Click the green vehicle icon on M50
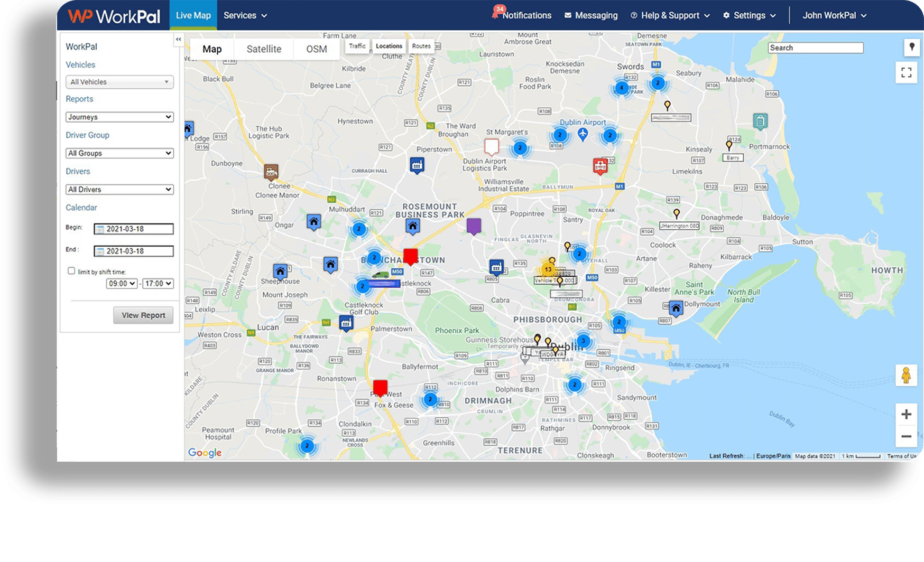The image size is (924, 562). click(x=380, y=275)
